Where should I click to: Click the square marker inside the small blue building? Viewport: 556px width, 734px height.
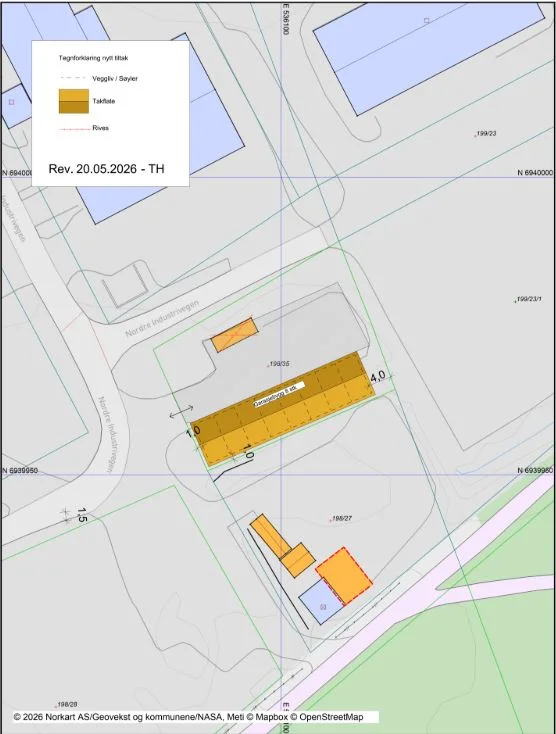tap(322, 607)
